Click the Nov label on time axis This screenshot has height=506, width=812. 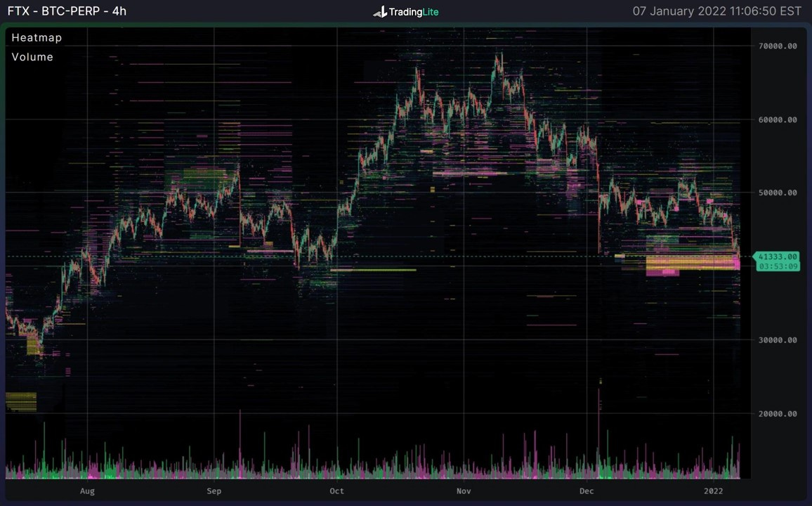coord(464,491)
